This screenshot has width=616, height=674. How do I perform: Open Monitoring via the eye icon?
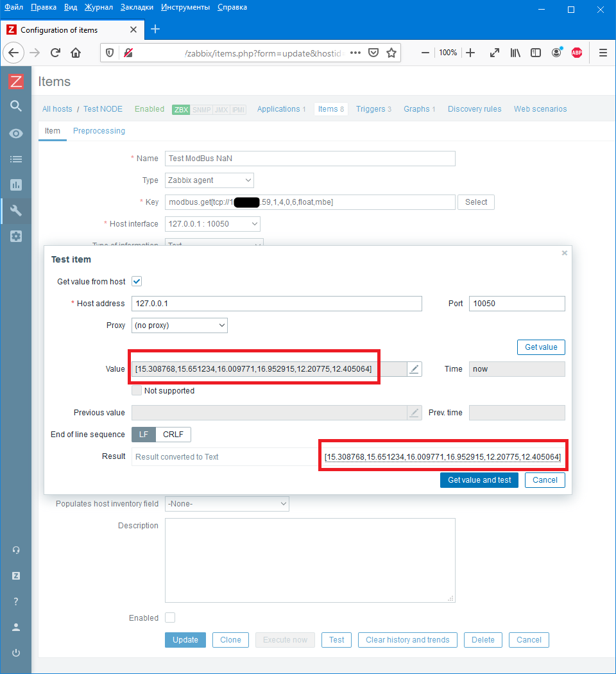(16, 134)
